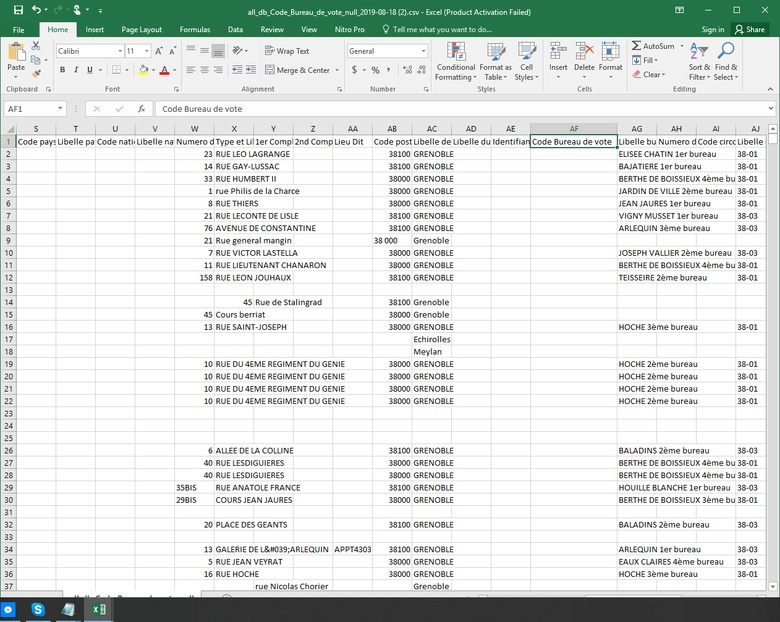Image resolution: width=780 pixels, height=622 pixels.
Task: Open the Nitro Pro ribbon tab
Action: pyautogui.click(x=350, y=30)
